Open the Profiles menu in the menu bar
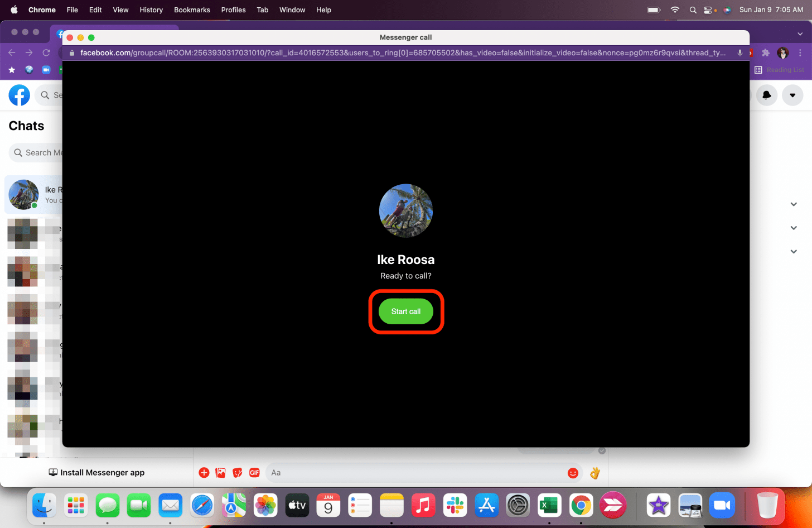This screenshot has width=812, height=528. tap(233, 9)
